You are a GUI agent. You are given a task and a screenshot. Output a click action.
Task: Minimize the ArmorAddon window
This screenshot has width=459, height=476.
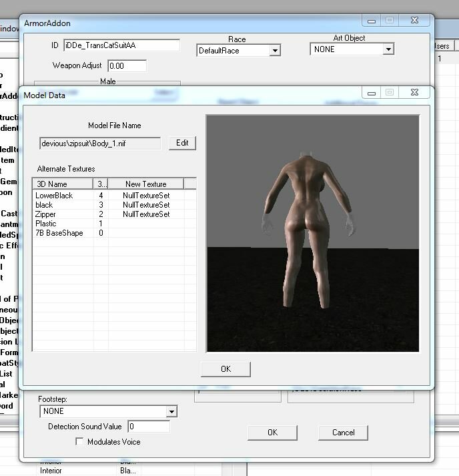pos(372,21)
